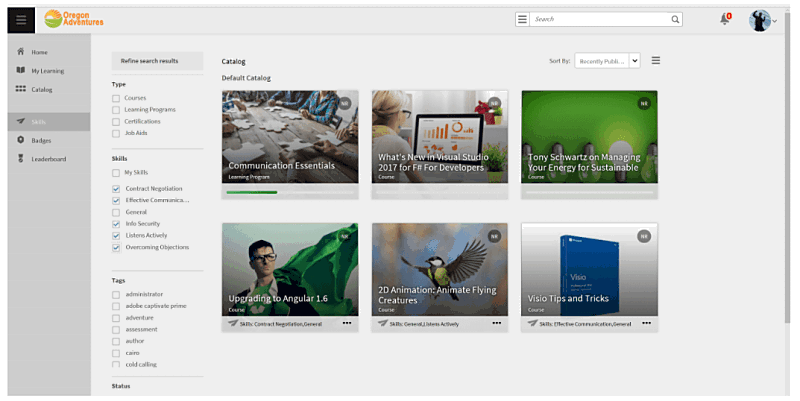Click NR badge on Visio Tips card
The height and width of the screenshot is (401, 800).
[644, 236]
